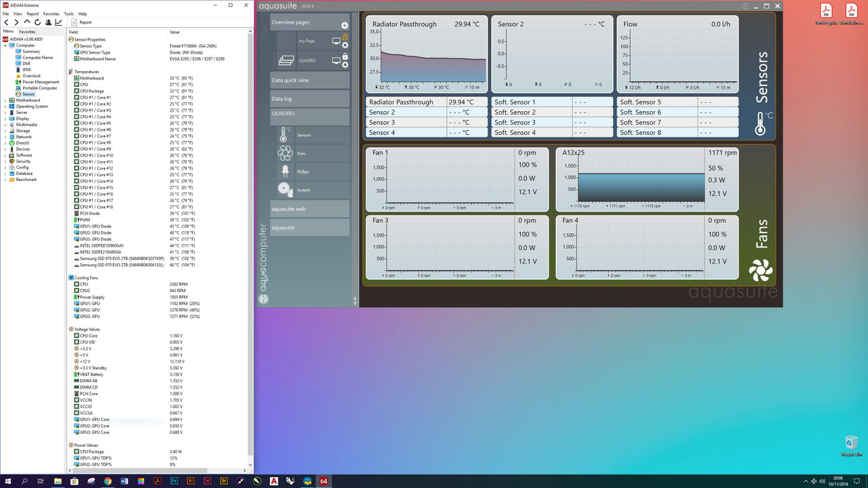Open Windows taskbar search

[24, 481]
